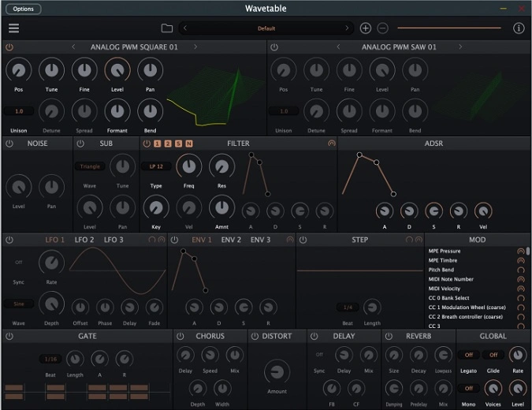
Task: Select next preset with right arrow
Action: click(x=347, y=28)
